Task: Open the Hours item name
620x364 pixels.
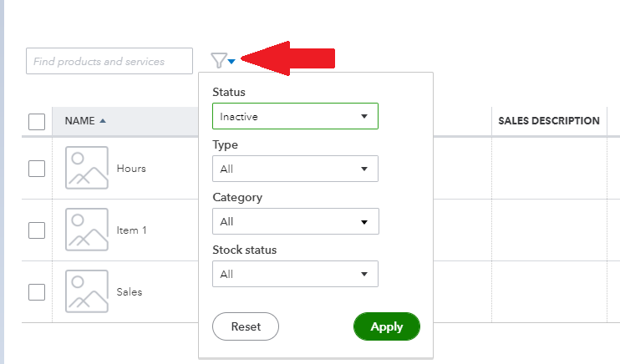Action: (x=131, y=169)
